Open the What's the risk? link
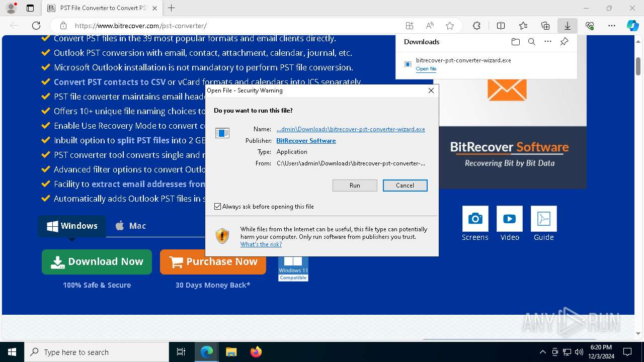644x362 pixels. (x=261, y=244)
